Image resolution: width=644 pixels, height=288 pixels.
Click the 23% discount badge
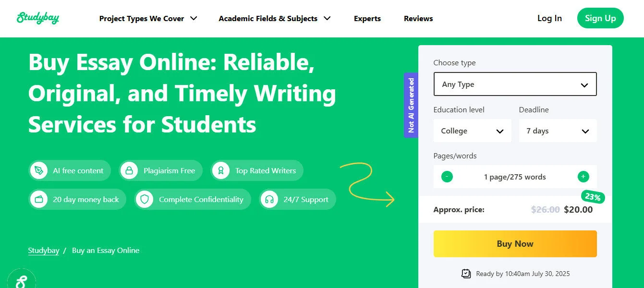point(594,197)
